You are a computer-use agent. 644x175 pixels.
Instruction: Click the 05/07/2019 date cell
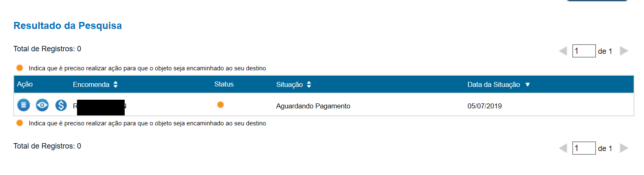pos(485,106)
